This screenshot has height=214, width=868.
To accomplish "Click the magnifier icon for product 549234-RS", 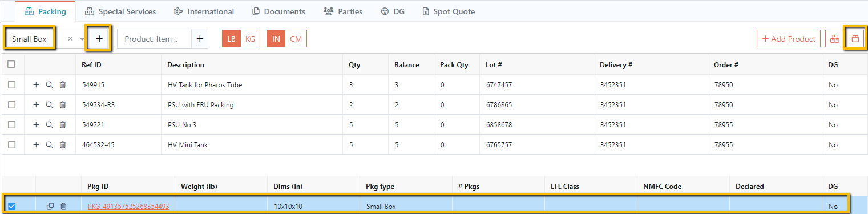I will 49,104.
